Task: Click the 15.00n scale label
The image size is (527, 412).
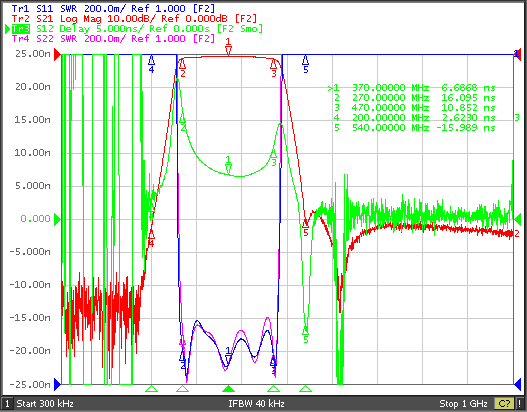Action: tap(33, 120)
